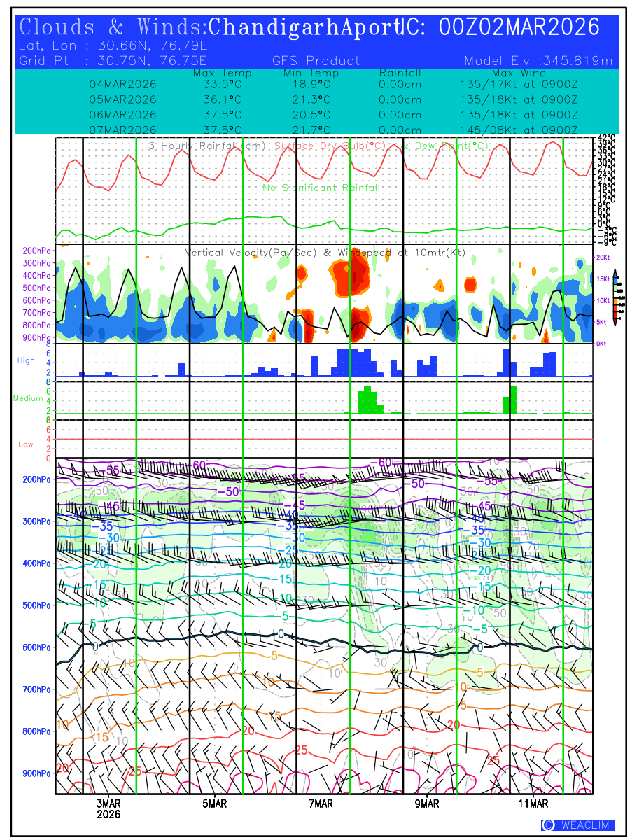Viewport: 630px width, 840px height.
Task: Click the 'Rainfall' column header
Action: pyautogui.click(x=400, y=73)
